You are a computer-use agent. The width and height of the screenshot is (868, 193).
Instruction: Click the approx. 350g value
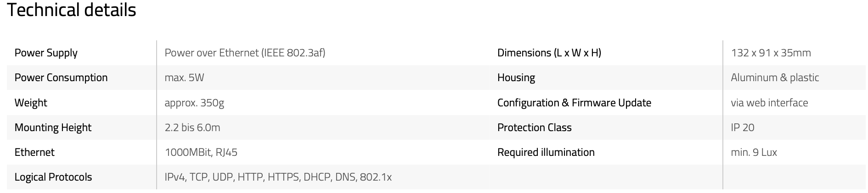194,103
